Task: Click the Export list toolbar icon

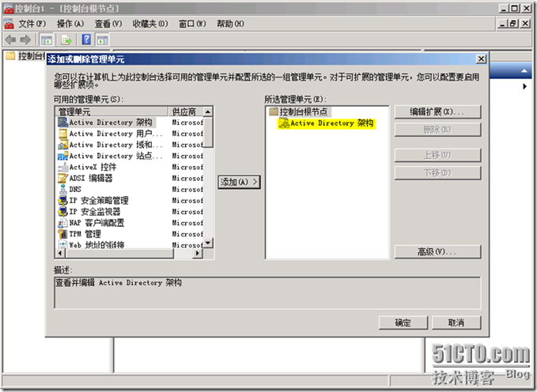Action: [x=66, y=40]
